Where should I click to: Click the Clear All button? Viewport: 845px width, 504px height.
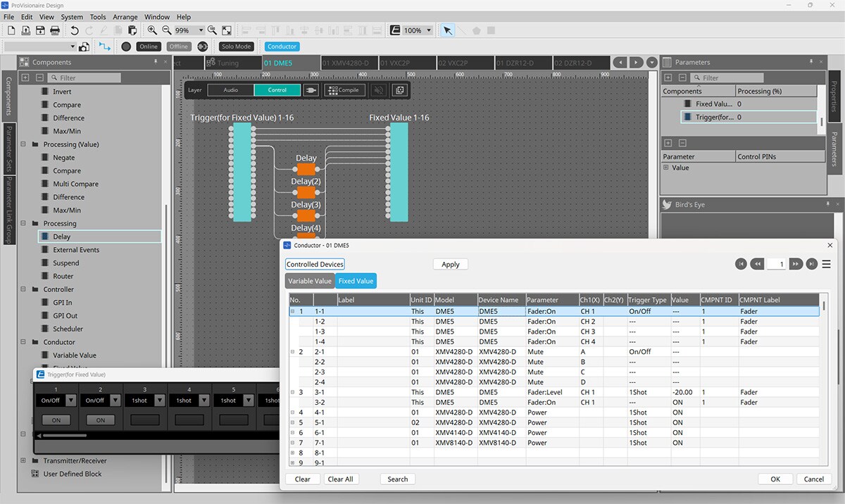point(341,479)
